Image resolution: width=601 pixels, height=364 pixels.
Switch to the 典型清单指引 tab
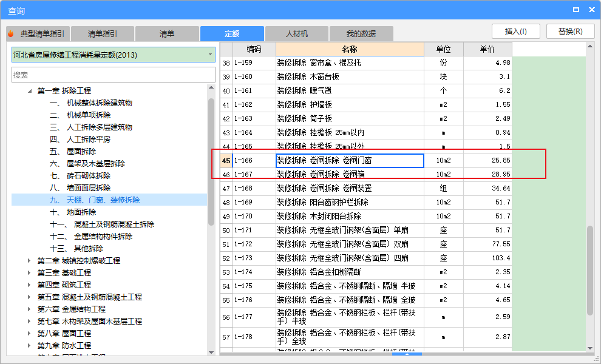pyautogui.click(x=38, y=34)
